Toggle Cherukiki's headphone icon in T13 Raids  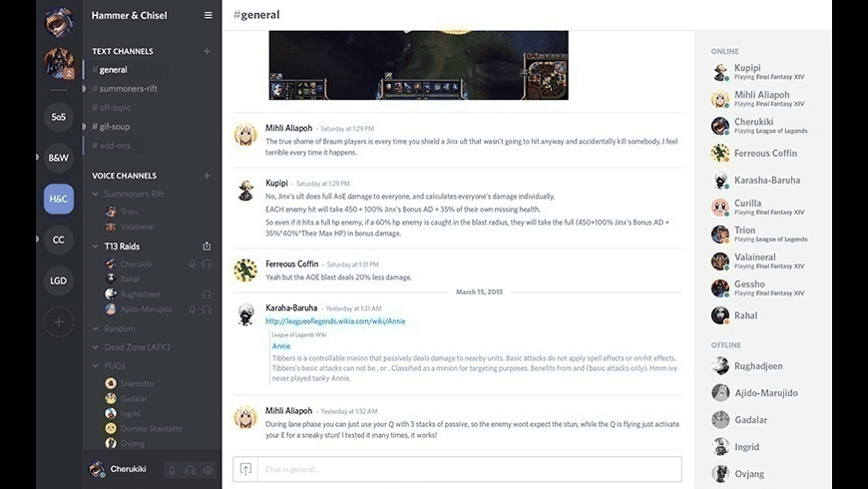click(207, 264)
